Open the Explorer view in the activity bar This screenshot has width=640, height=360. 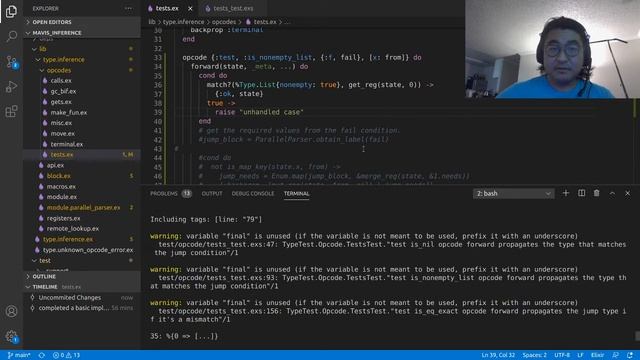11,11
